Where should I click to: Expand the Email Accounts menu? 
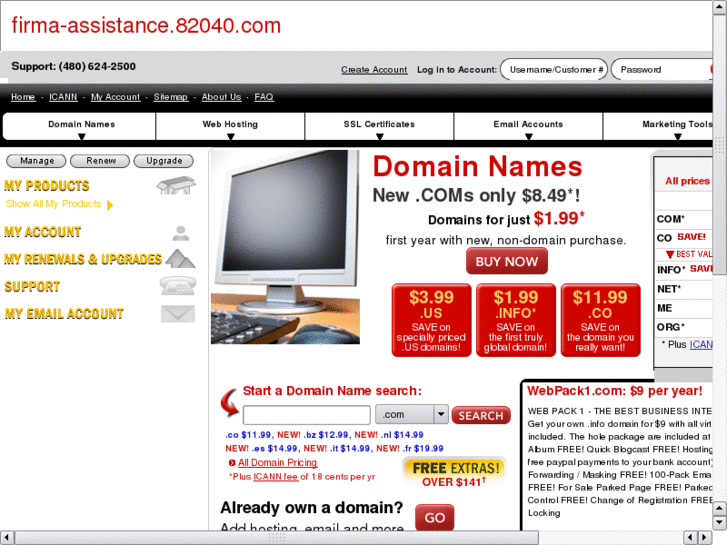pyautogui.click(x=528, y=126)
